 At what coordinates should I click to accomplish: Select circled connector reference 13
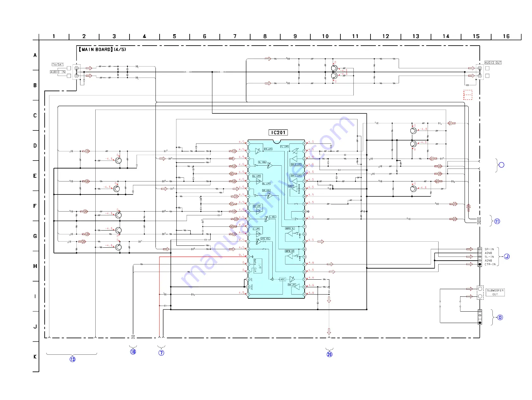[73, 359]
